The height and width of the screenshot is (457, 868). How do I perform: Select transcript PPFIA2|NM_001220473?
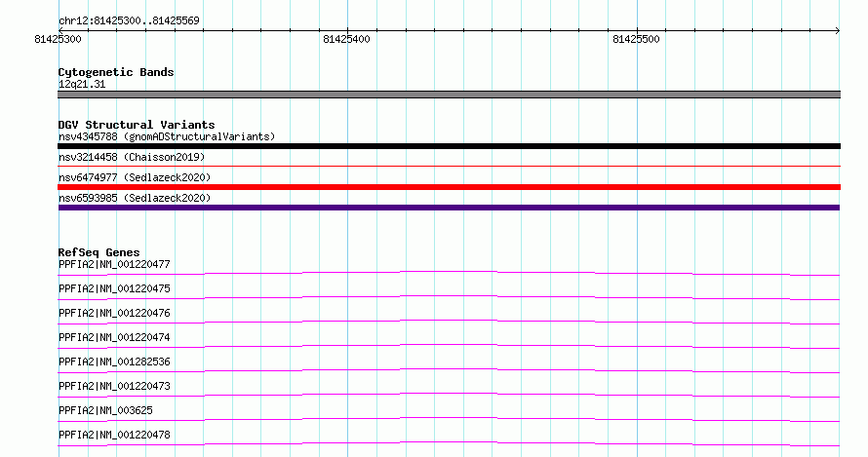114,386
